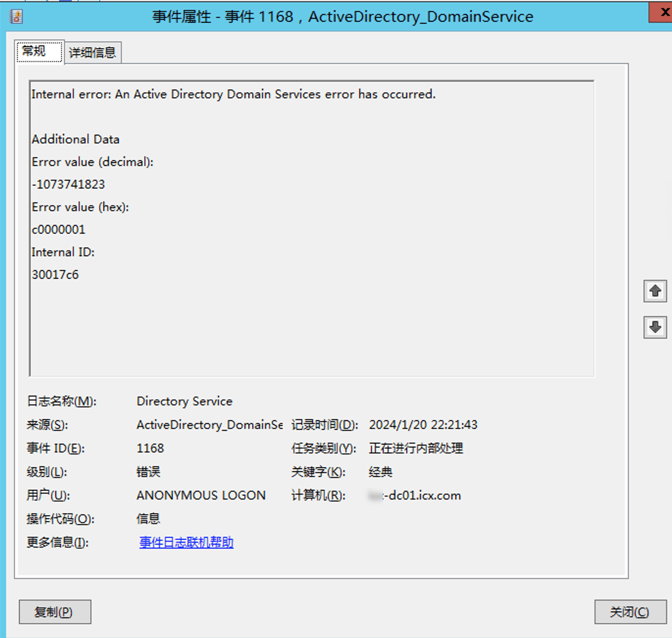Switch to the 详细信息 tab

[93, 53]
